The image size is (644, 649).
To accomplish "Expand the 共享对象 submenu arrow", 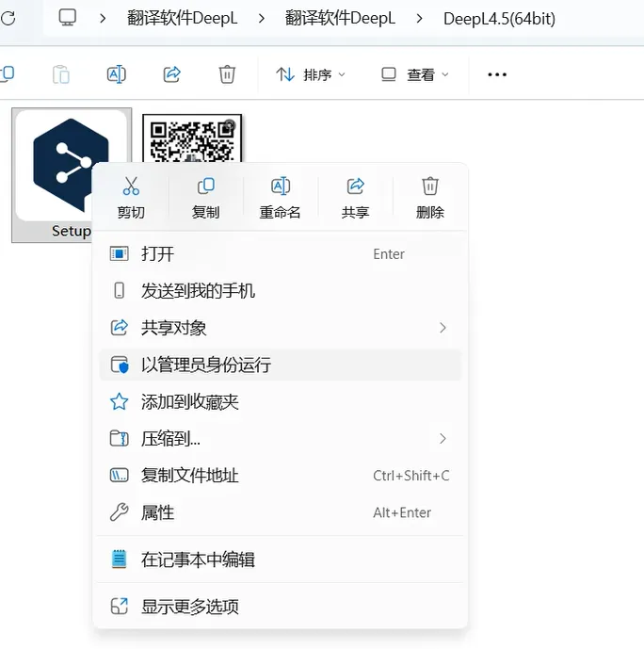I will point(443,328).
